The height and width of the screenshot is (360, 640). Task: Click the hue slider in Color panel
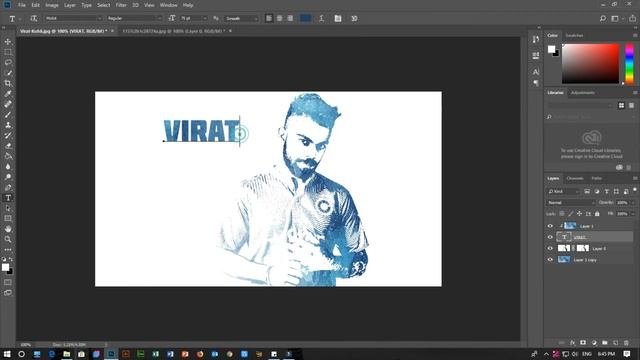click(629, 64)
